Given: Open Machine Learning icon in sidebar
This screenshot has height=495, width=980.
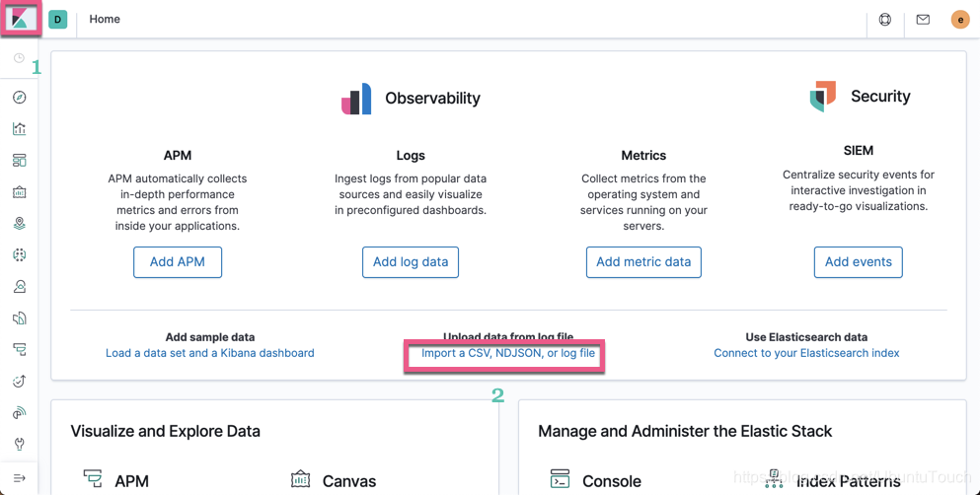Looking at the screenshot, I should [x=20, y=254].
